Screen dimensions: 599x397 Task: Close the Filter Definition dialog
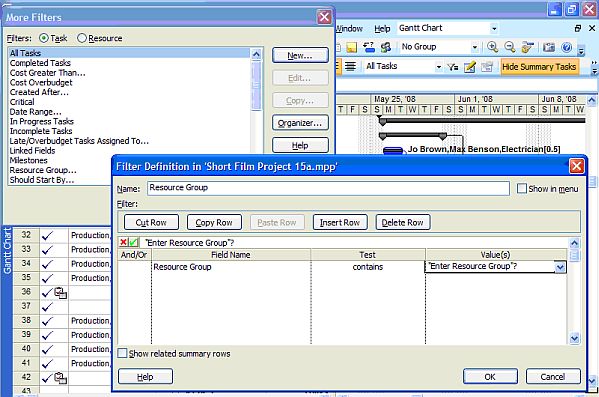point(576,166)
